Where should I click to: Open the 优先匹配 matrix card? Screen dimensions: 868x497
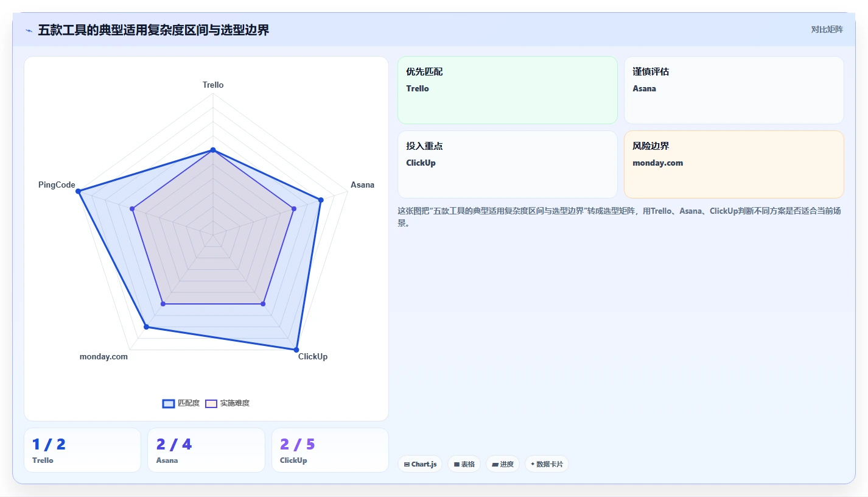tap(508, 90)
